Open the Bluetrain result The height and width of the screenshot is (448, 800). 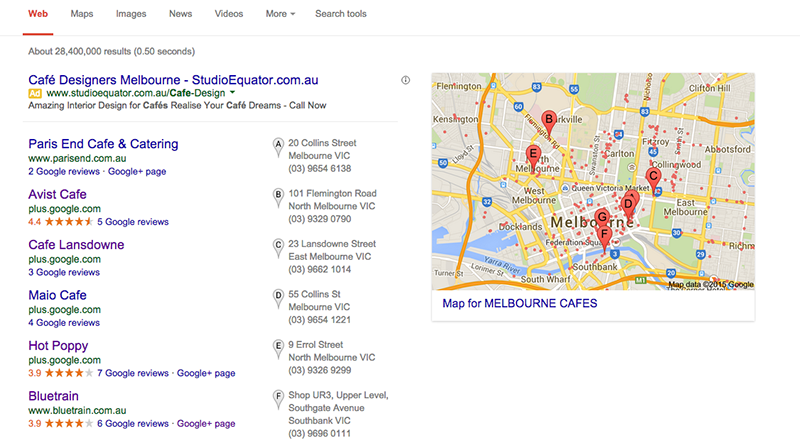pyautogui.click(x=54, y=396)
